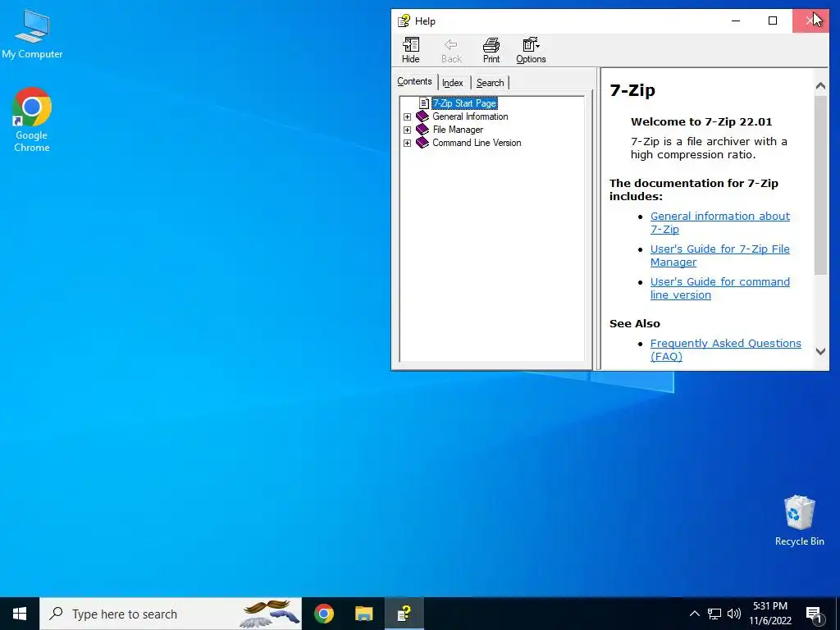Open User's Guide for command line version link
Image resolution: width=840 pixels, height=630 pixels.
(719, 288)
